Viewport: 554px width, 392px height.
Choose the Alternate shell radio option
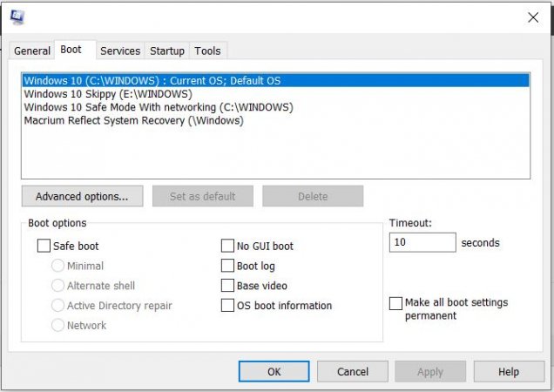57,285
